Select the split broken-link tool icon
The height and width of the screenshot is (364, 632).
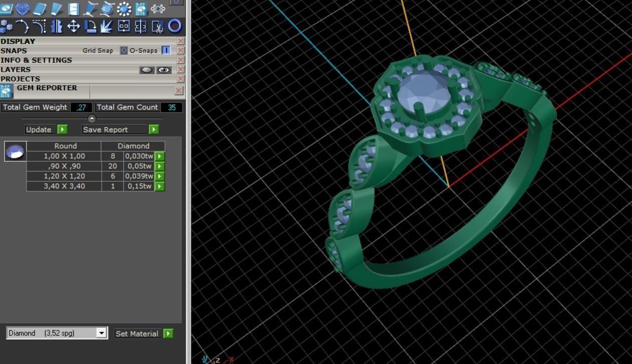pyautogui.click(x=141, y=26)
